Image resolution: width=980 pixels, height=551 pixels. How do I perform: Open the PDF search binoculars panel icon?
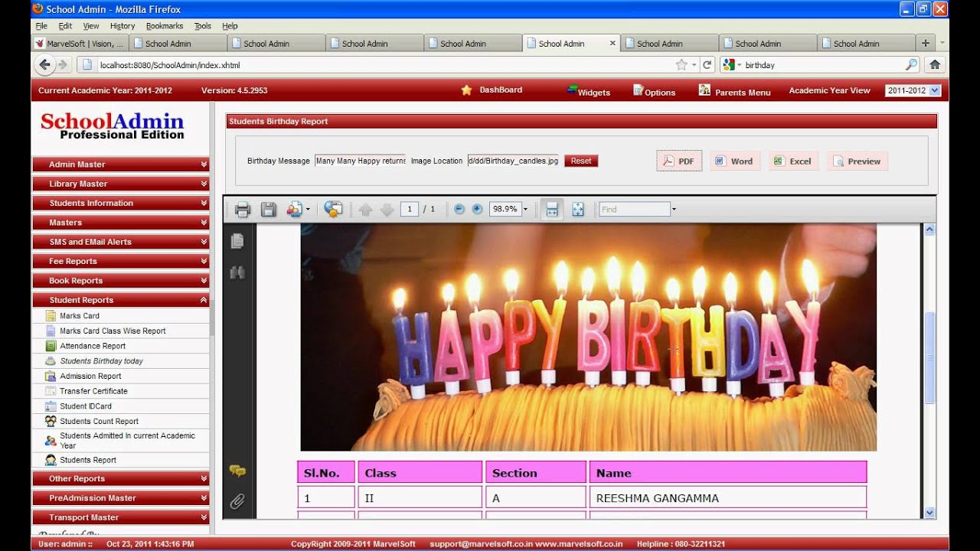point(237,272)
